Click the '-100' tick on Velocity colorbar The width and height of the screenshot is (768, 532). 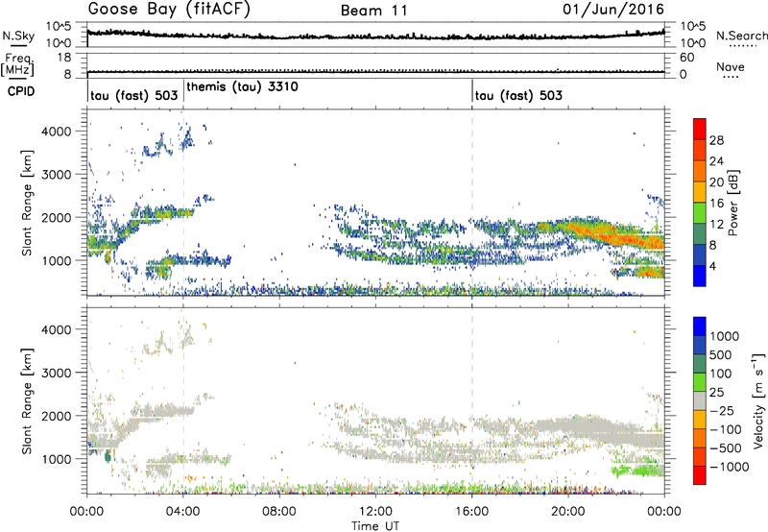pyautogui.click(x=726, y=429)
